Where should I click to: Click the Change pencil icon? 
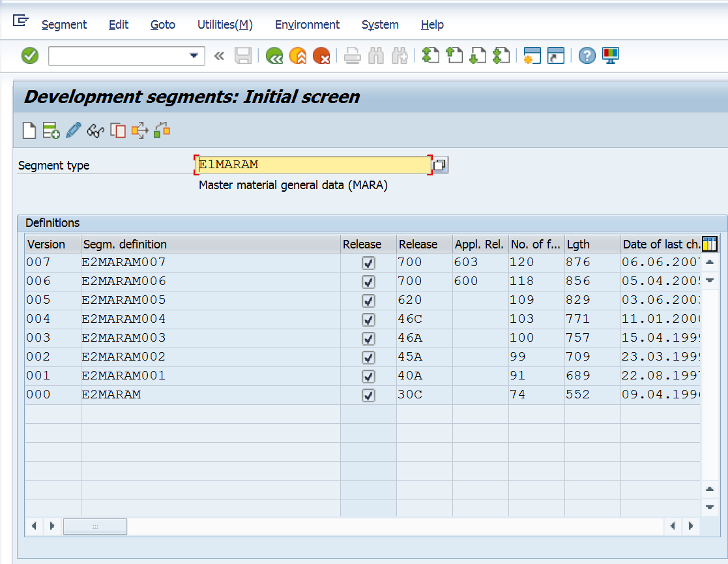74,130
